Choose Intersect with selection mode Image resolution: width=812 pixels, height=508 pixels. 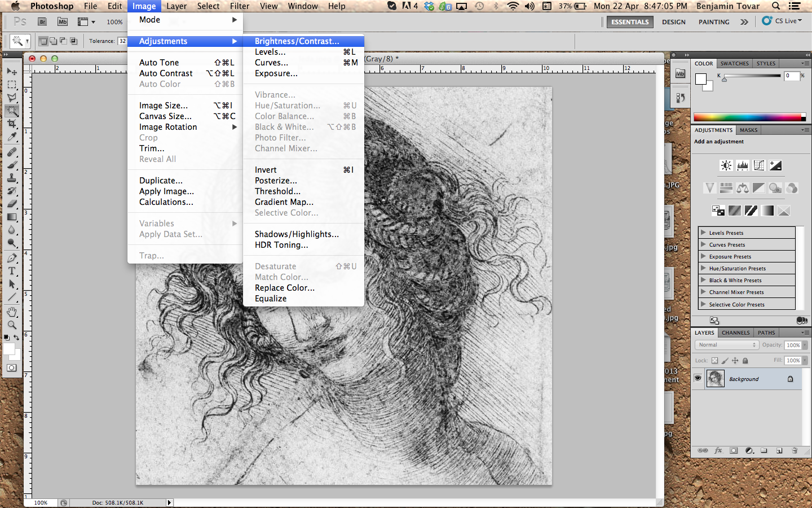73,41
